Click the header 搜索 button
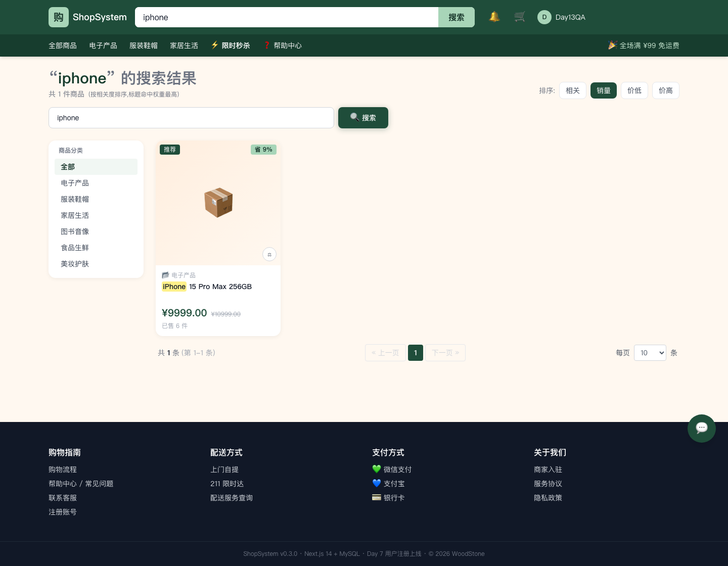This screenshot has width=728, height=566. (x=457, y=17)
